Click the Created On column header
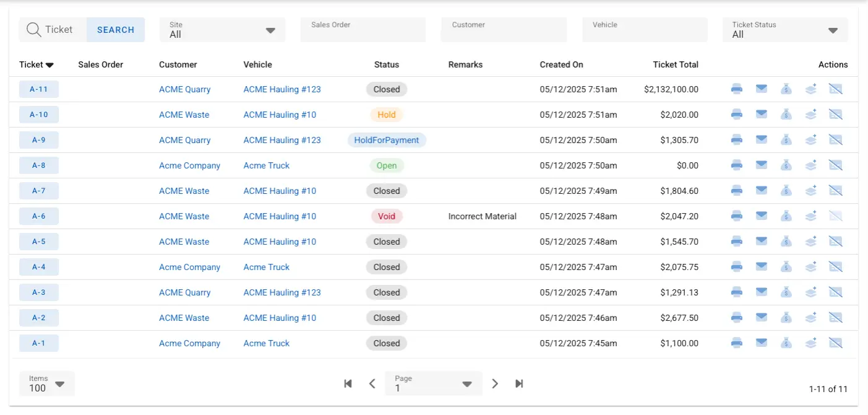868x415 pixels. 561,64
